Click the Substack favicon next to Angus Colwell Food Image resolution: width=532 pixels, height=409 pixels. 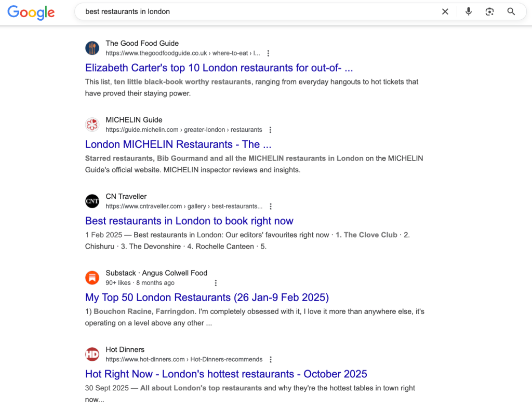pos(92,278)
